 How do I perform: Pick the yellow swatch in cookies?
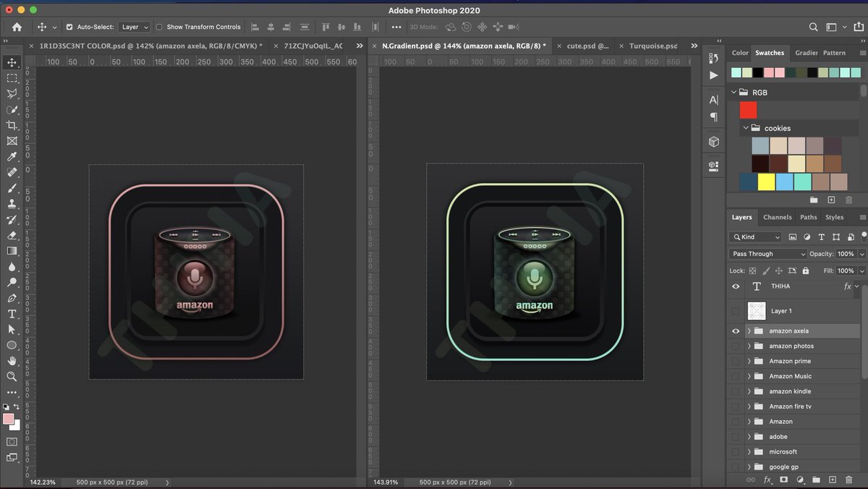coord(767,182)
